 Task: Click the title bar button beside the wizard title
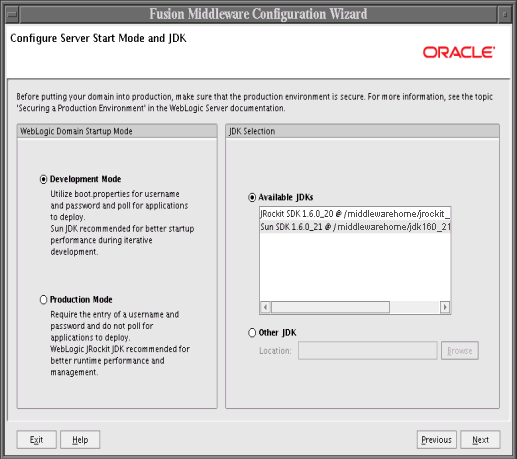pos(505,14)
